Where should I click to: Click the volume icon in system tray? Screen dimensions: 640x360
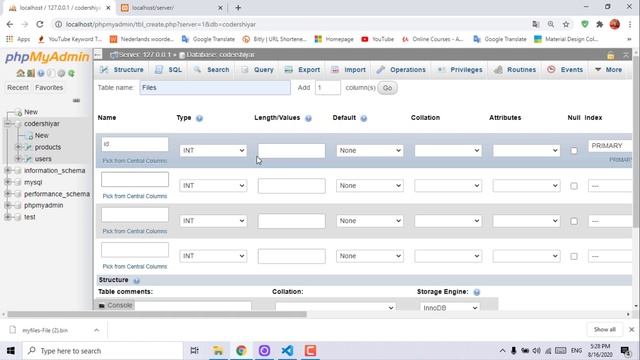(536, 351)
